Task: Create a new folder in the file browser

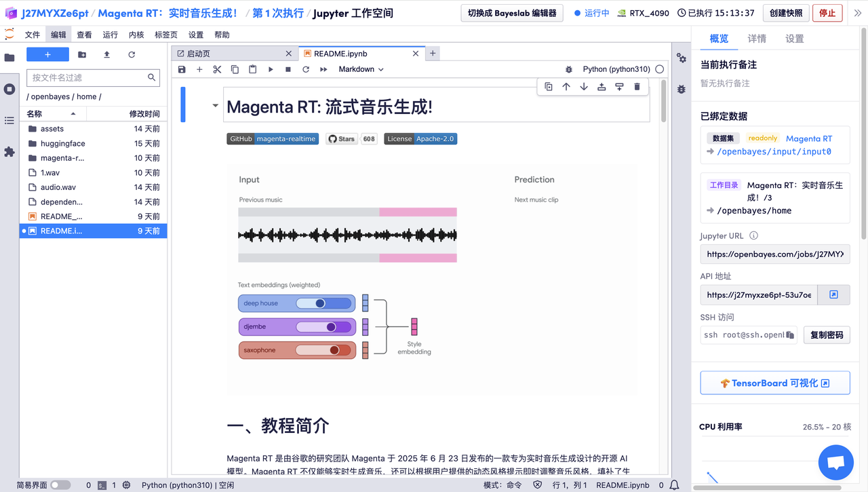Action: [x=82, y=54]
